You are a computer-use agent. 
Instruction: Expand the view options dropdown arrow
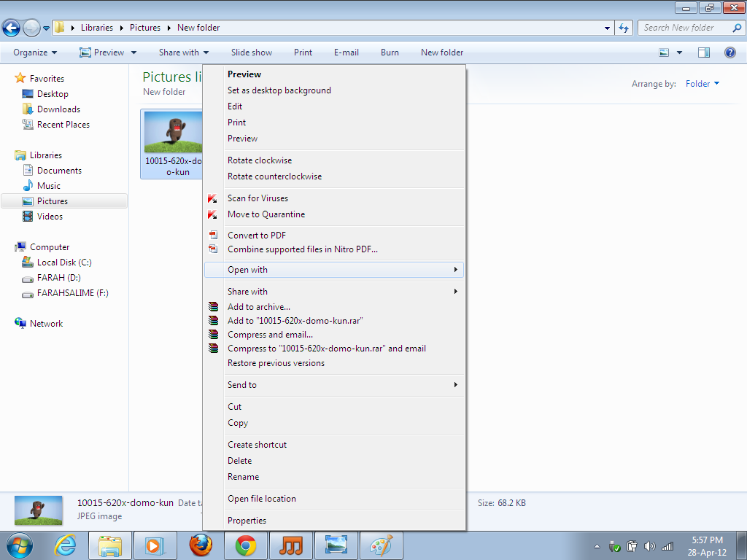(679, 52)
